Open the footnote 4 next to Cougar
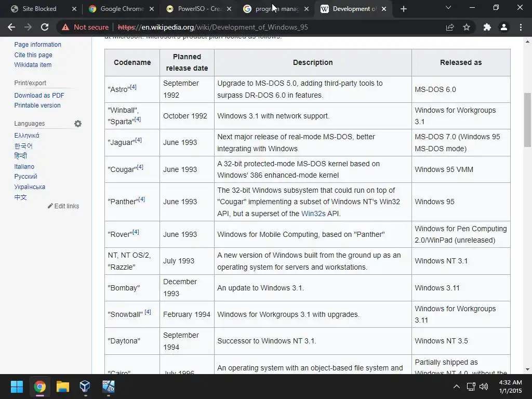Screen dimensions: 532x399 click(x=140, y=167)
